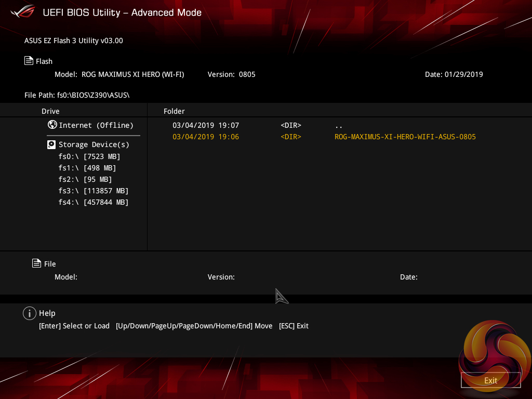Screen dimensions: 532x399
Task: Select drive fs1:\ [498 MB]
Action: pos(87,168)
